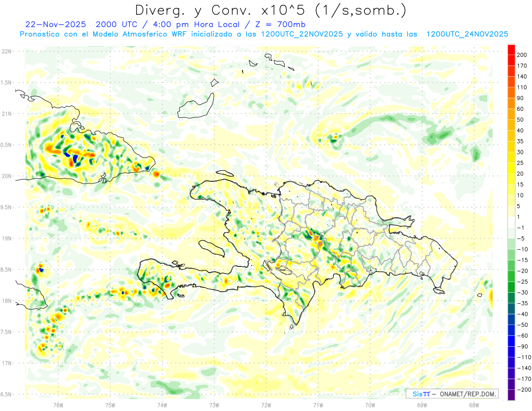The height and width of the screenshot is (411, 532).
Task: Click the 18N latitude label
Action: point(7,301)
